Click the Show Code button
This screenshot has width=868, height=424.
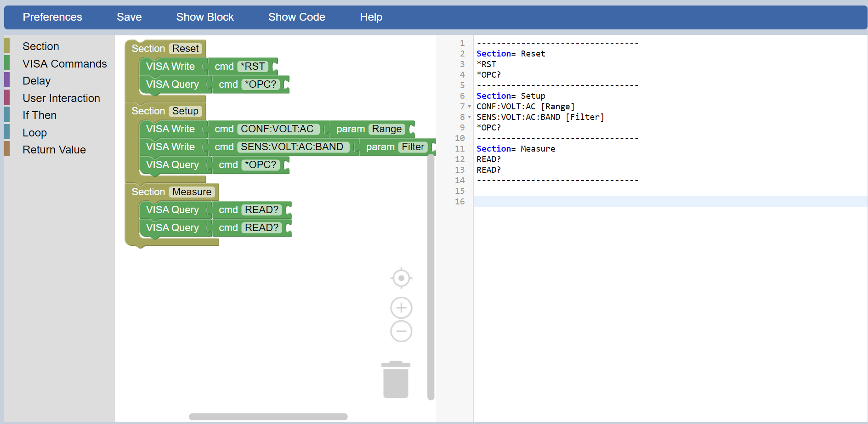coord(296,17)
